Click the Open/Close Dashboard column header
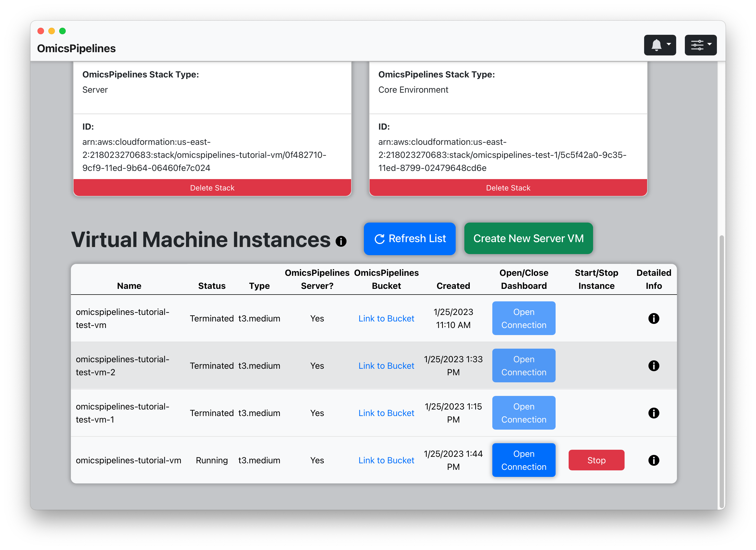756x550 pixels. point(524,279)
